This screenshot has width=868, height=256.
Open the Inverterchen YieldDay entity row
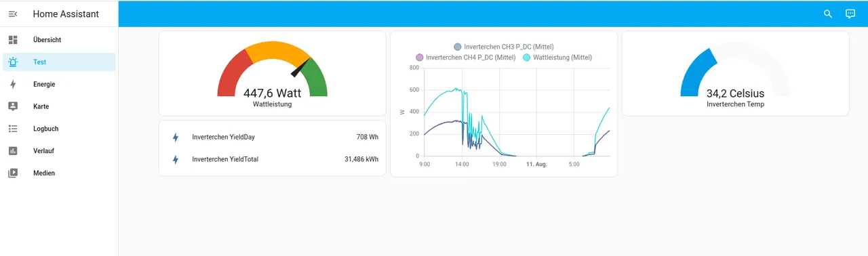tap(272, 137)
